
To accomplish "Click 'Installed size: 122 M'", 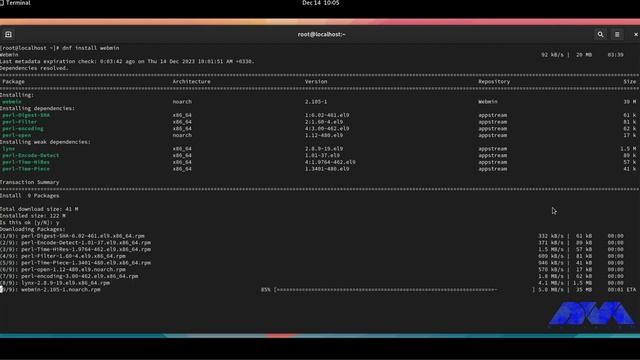I will (x=33, y=216).
